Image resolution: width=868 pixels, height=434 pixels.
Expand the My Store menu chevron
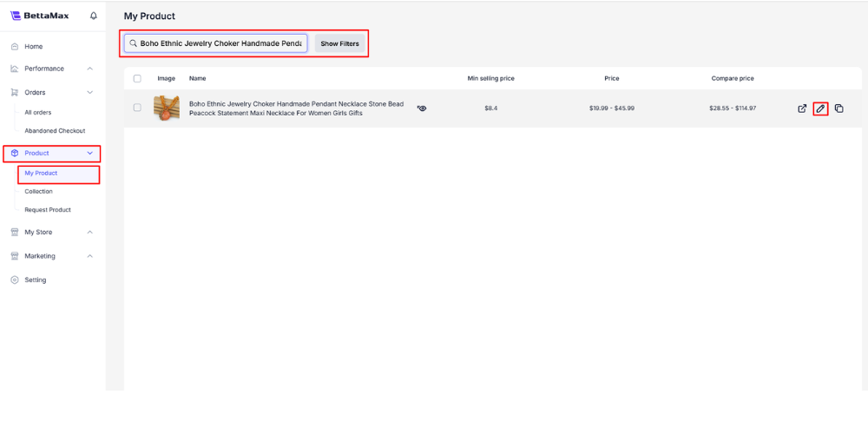(x=90, y=233)
